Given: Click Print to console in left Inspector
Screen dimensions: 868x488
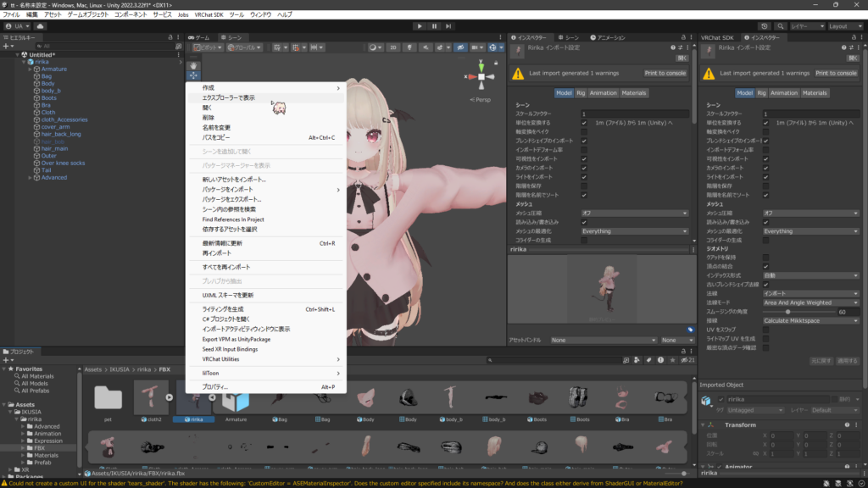Looking at the screenshot, I should click(665, 73).
